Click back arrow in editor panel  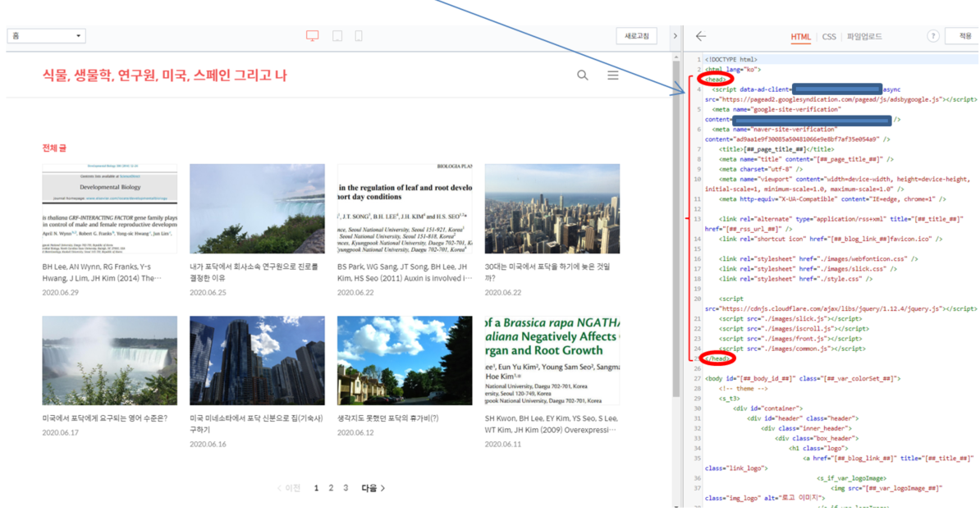(x=701, y=36)
